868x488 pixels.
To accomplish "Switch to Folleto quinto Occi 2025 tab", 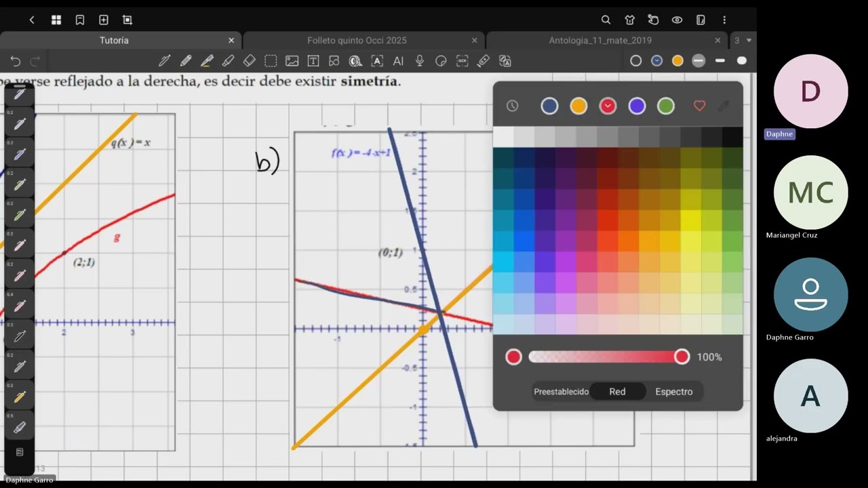I will tap(357, 41).
